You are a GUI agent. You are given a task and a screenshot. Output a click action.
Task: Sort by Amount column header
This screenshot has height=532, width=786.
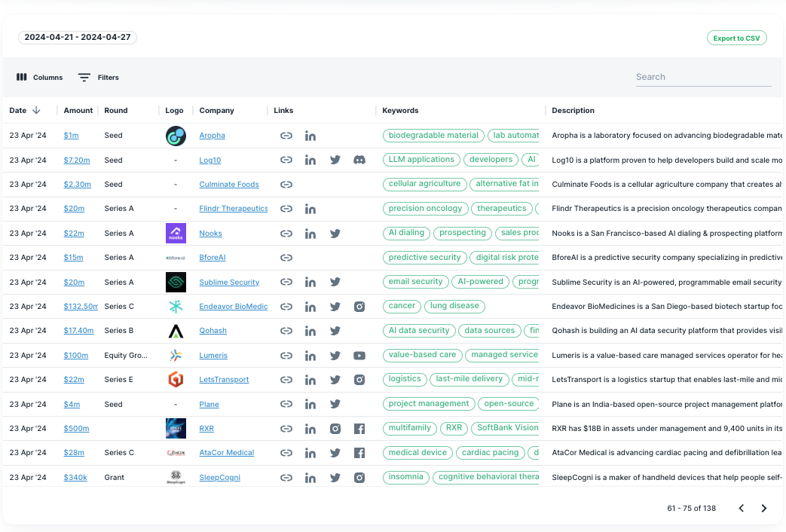pos(78,110)
